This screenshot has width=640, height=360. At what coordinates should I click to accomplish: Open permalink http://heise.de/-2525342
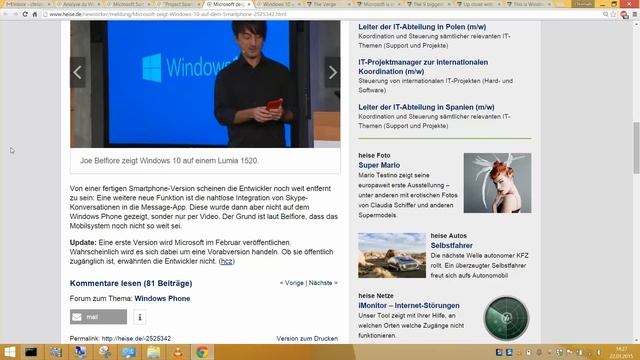coord(136,338)
